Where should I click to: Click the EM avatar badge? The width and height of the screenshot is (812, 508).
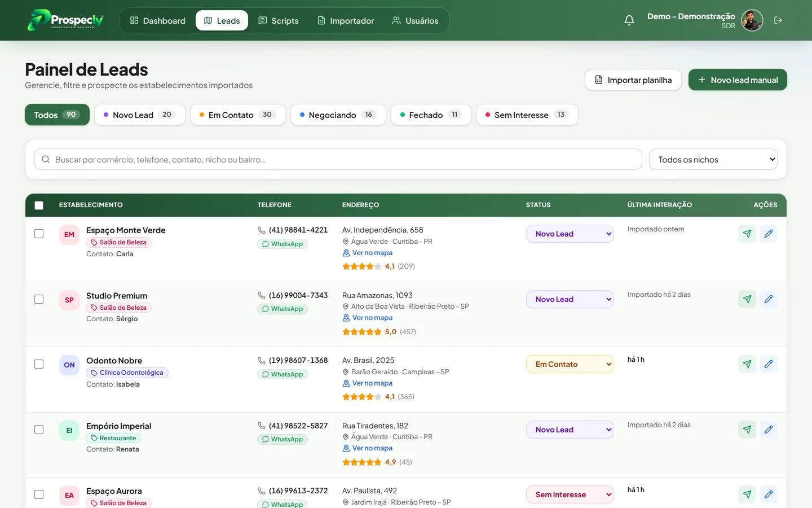(x=69, y=235)
